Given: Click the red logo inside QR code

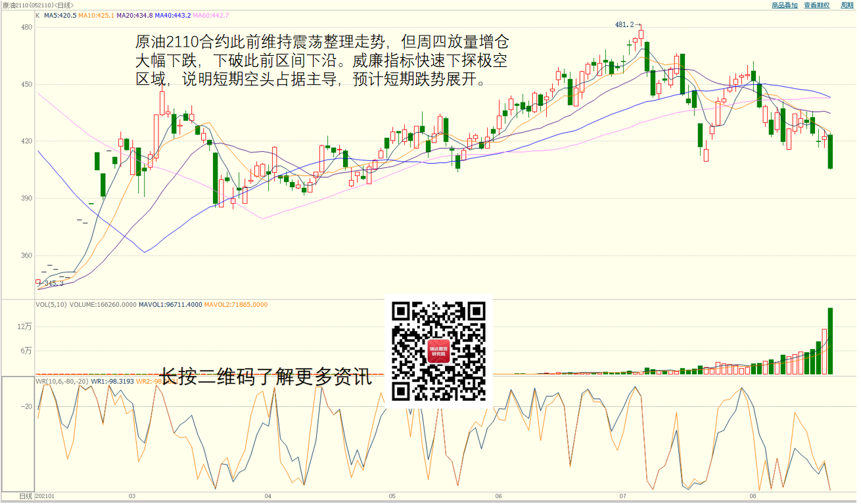Looking at the screenshot, I should point(438,352).
